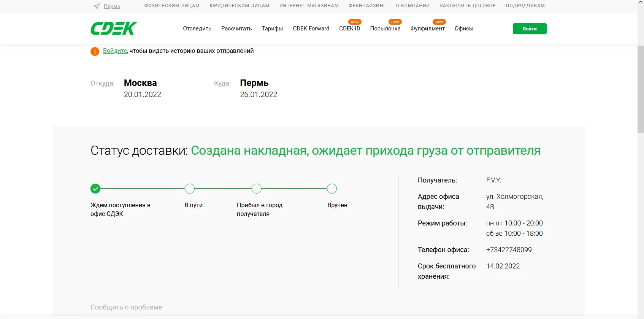
Task: Click the 'Войдите' link in the notice
Action: coord(115,51)
